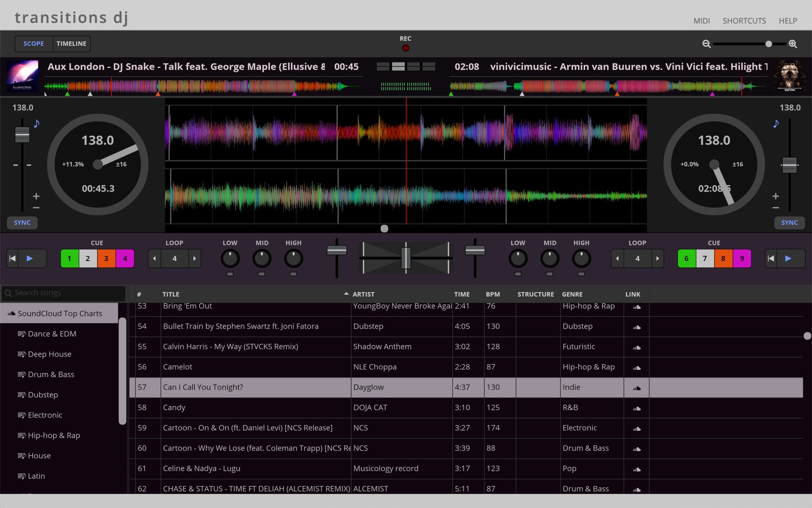
Task: Click the SoundCloud link icon for Candy
Action: coord(636,408)
